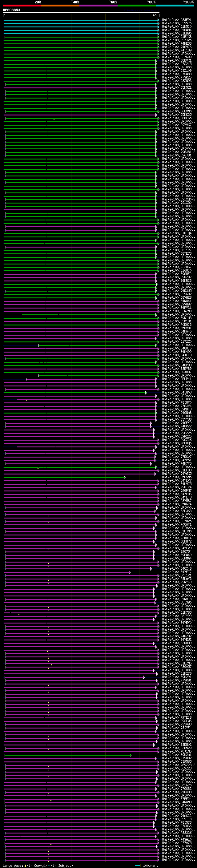Select the UniRef100_Q22A67 label

[177, 267]
